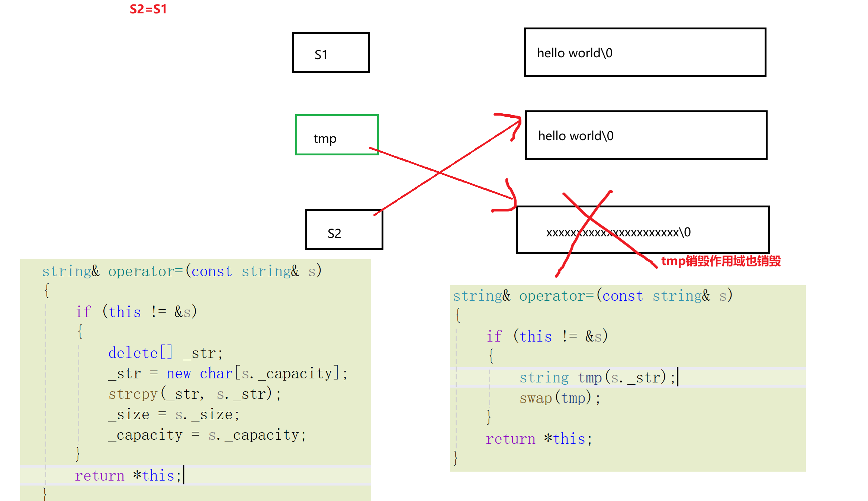Click 'return *this;' in the right code block
Viewport: 868px width, 501px height.
coord(539,439)
